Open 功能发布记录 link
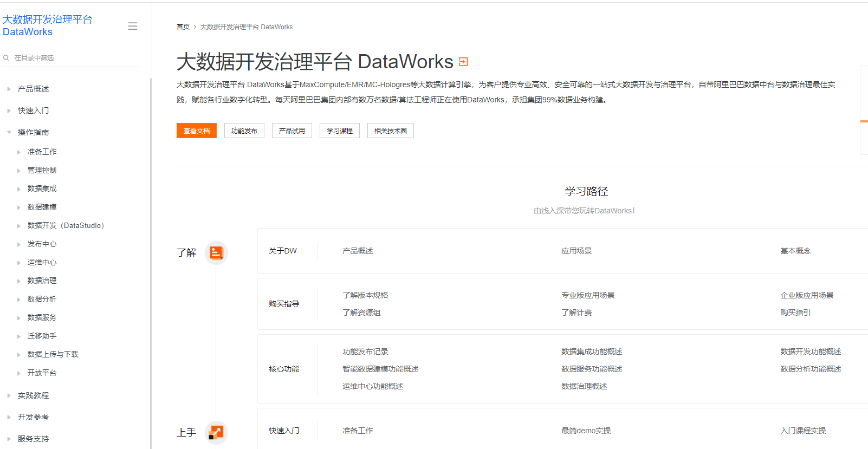This screenshot has width=868, height=449. pyautogui.click(x=365, y=352)
